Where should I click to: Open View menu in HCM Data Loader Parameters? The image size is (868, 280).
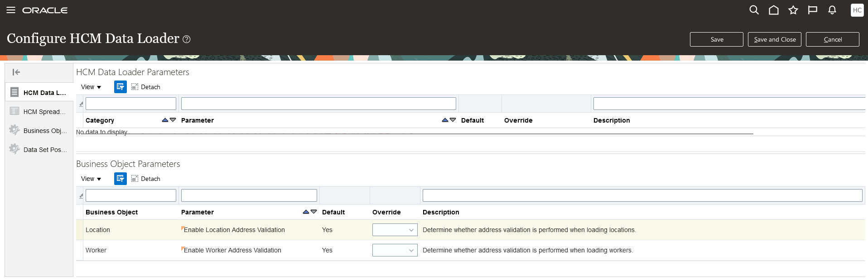coord(91,87)
